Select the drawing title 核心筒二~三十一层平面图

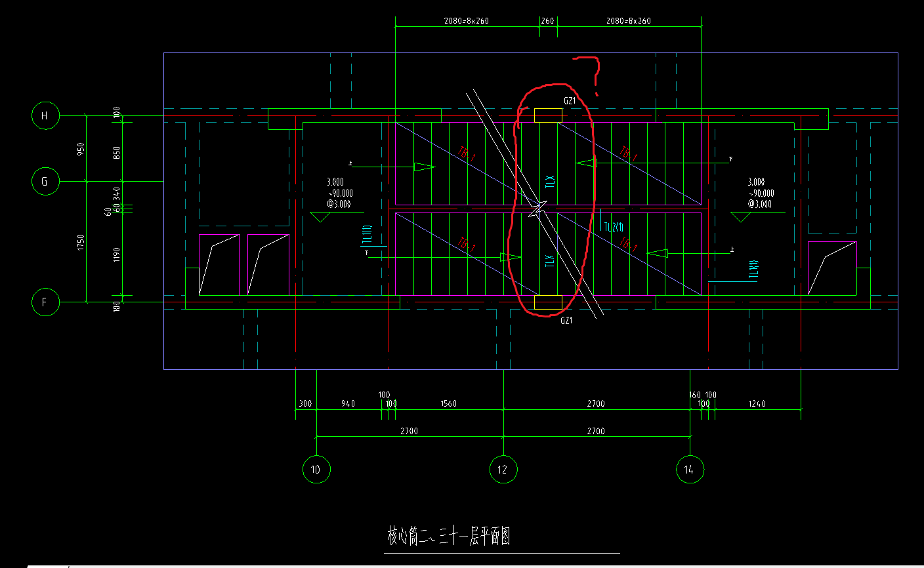[449, 537]
